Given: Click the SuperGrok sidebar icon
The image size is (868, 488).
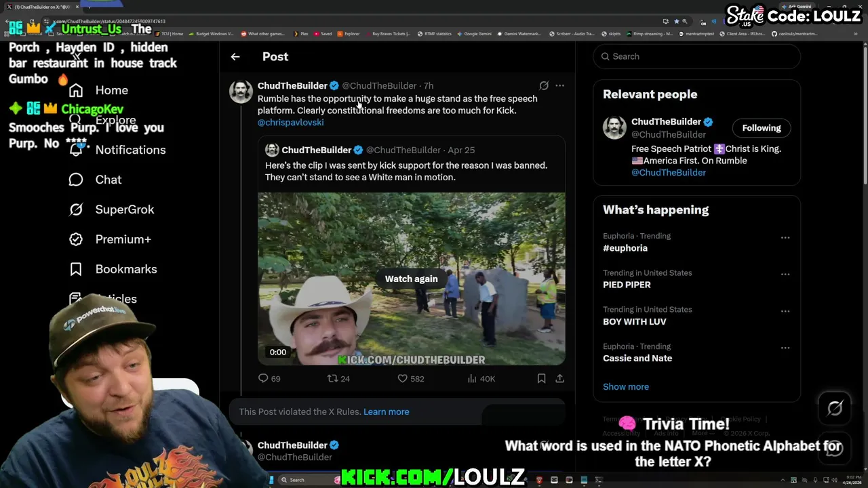Looking at the screenshot, I should coord(76,209).
